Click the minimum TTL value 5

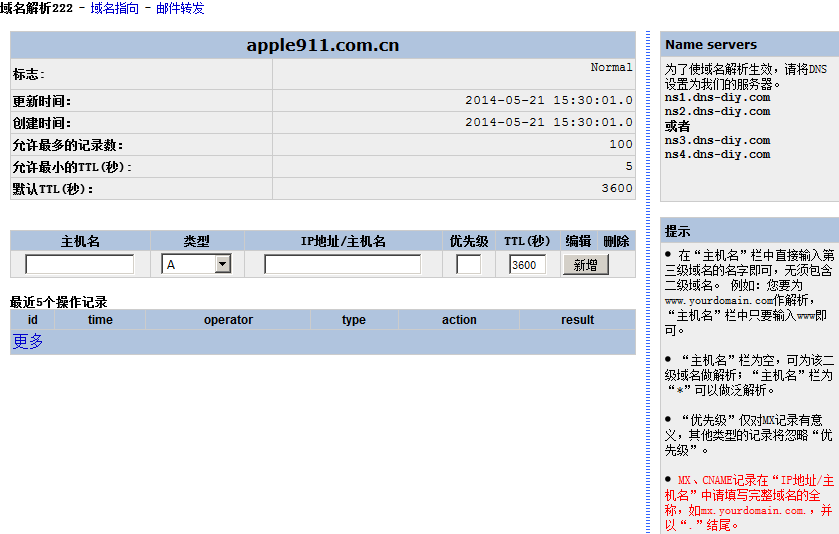[629, 166]
